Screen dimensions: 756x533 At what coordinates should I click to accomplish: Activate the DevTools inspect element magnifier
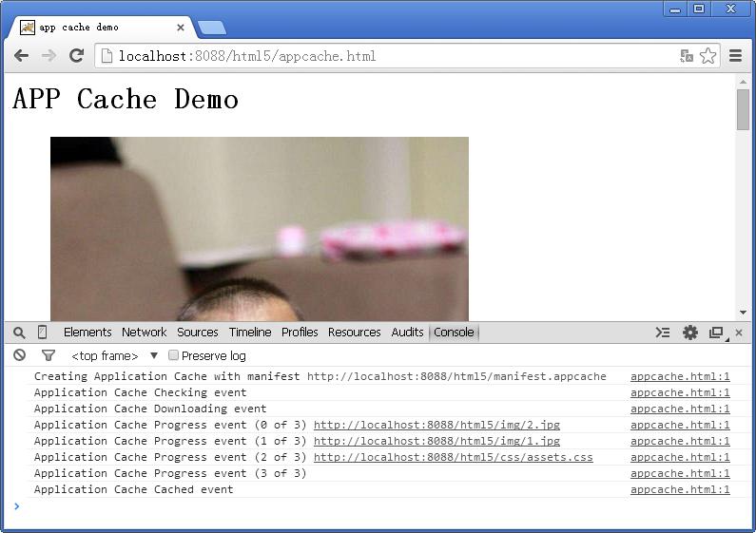[x=19, y=333]
